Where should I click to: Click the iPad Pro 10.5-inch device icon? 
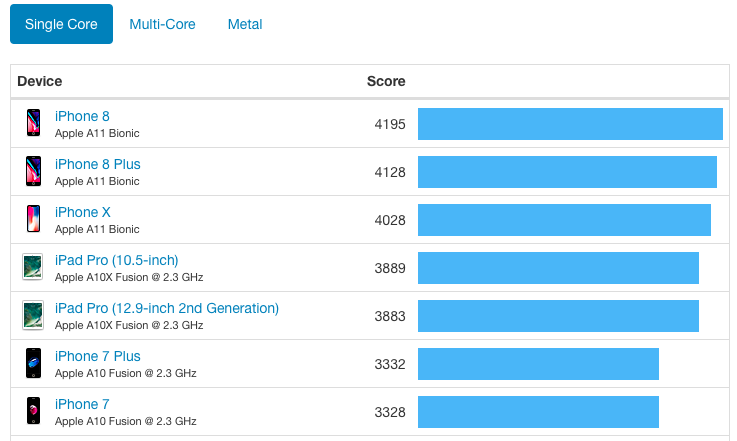pos(33,267)
